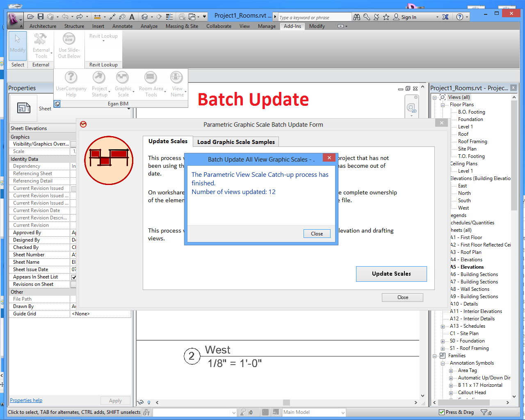The width and height of the screenshot is (525, 420).
Task: Click the satellite dish Communication Center icon
Action: pos(377,17)
